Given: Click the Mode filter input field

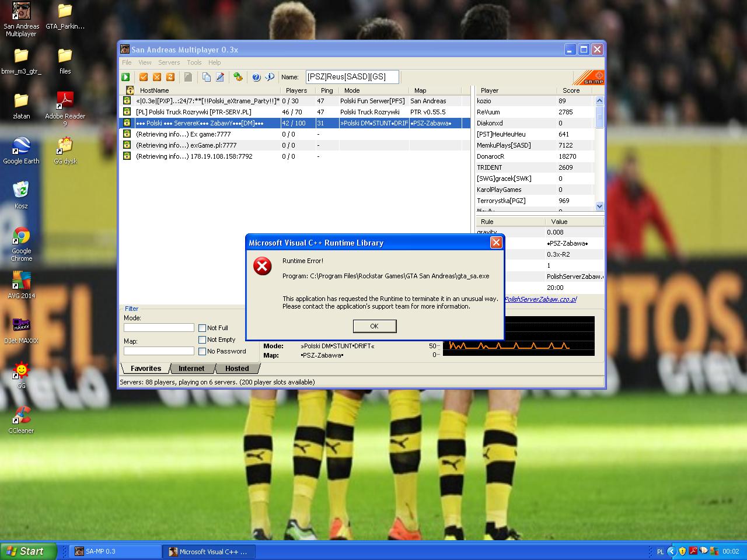Looking at the screenshot, I should [159, 328].
